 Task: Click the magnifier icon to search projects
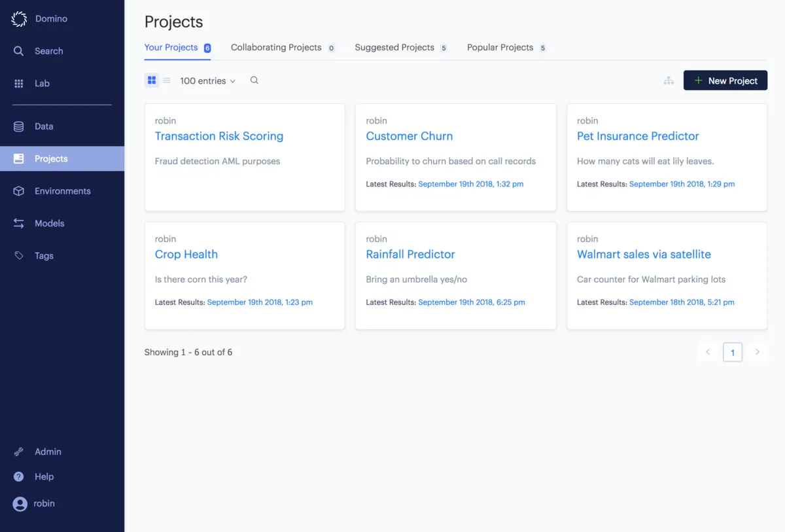(254, 80)
